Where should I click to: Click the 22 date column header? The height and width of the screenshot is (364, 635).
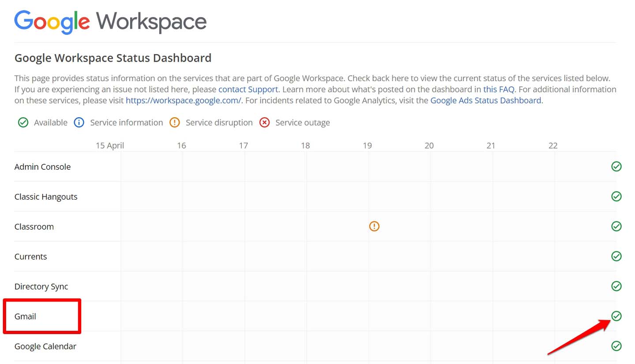tap(553, 145)
